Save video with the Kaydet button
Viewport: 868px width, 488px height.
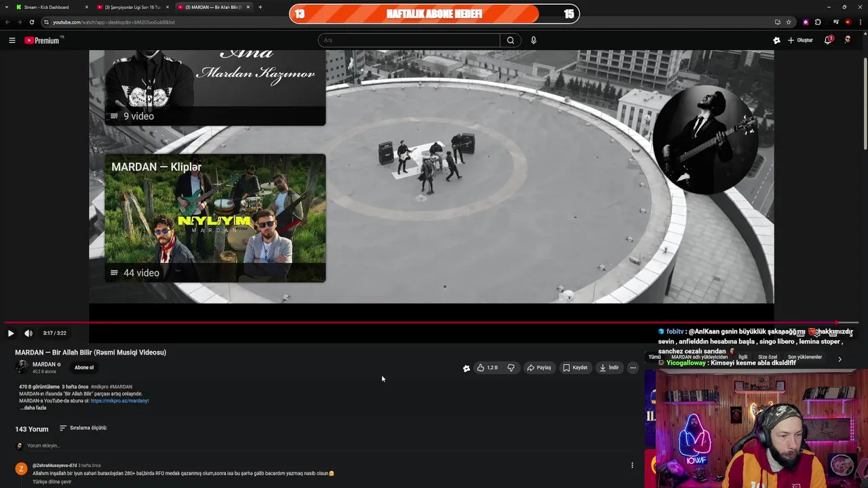pos(575,368)
